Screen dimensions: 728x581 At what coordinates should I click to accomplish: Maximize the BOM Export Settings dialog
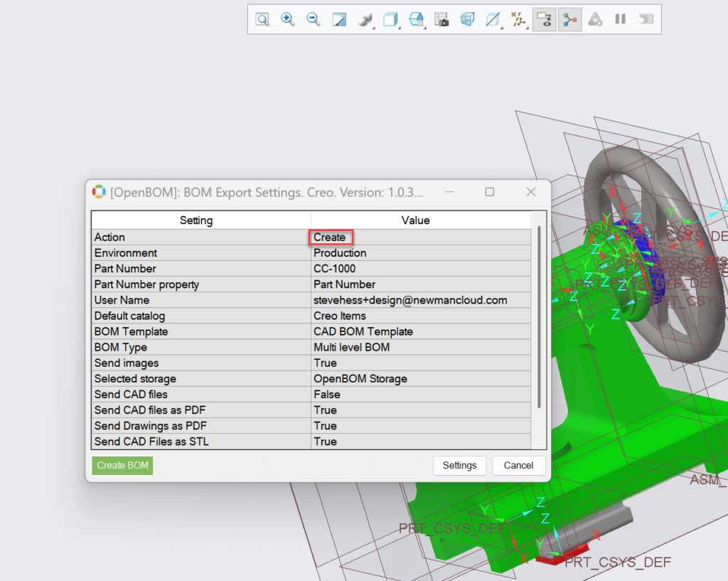489,192
